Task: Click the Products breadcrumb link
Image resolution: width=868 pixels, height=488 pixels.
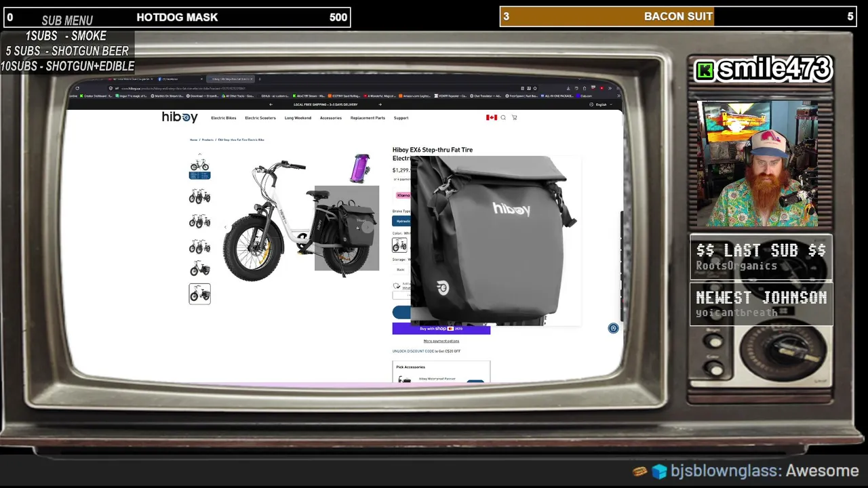Action: (x=208, y=140)
